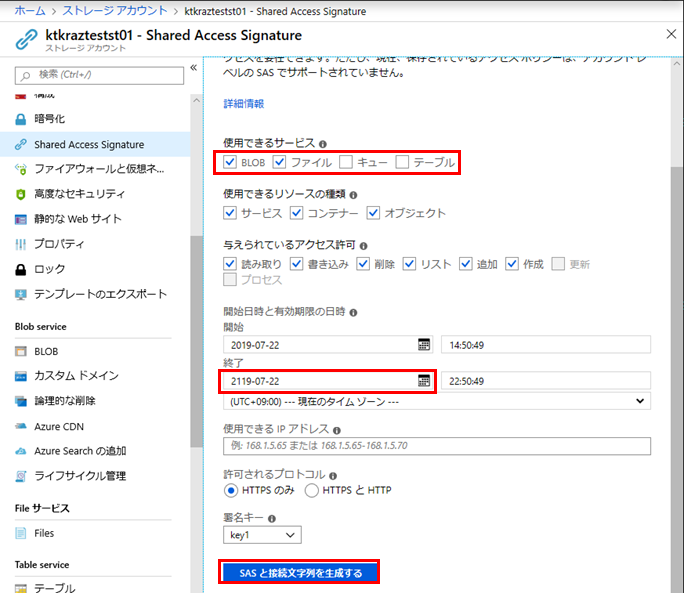Open Shared Access Signature menu item
The image size is (684, 593).
(95, 144)
